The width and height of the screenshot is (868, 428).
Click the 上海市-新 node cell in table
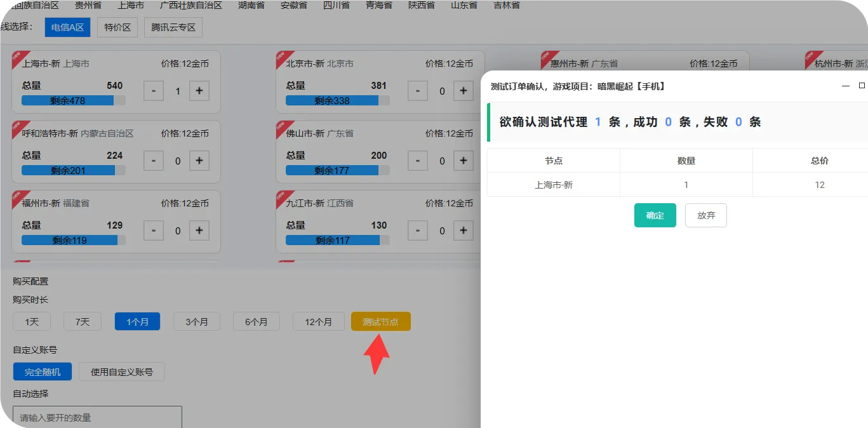[x=554, y=185]
